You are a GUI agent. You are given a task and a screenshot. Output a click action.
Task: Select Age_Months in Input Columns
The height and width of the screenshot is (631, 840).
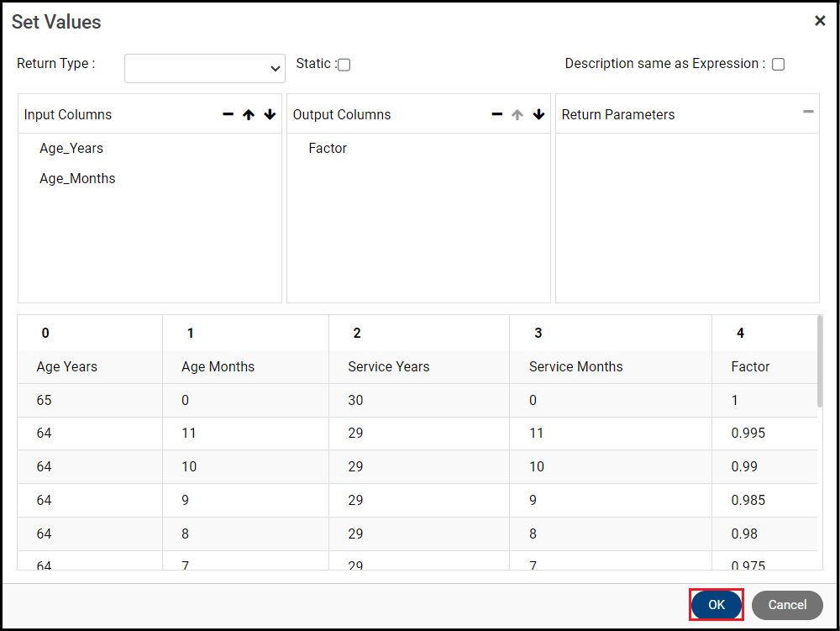point(77,179)
